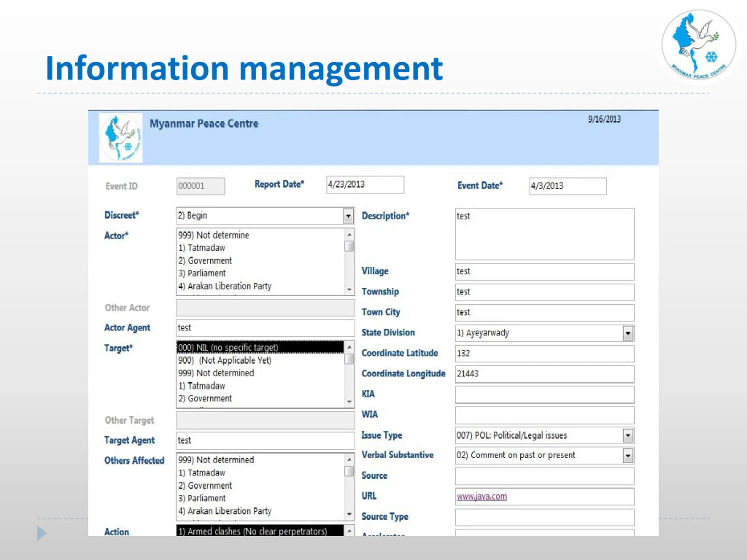The height and width of the screenshot is (560, 747).
Task: Click the Source Type input field
Action: [x=544, y=517]
